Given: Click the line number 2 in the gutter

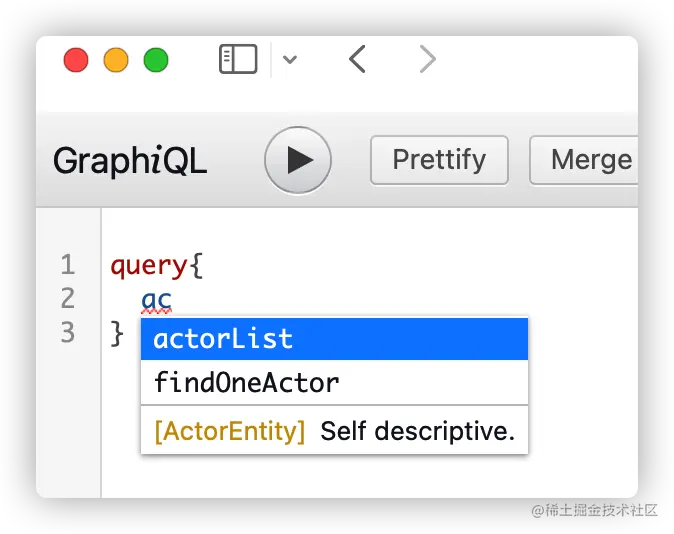Looking at the screenshot, I should (x=68, y=298).
